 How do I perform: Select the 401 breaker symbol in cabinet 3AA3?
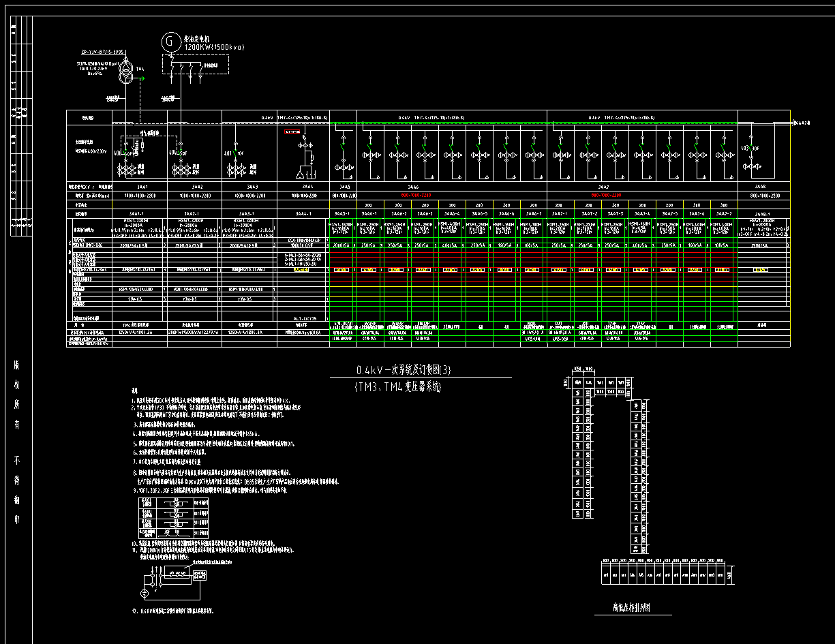coord(235,153)
